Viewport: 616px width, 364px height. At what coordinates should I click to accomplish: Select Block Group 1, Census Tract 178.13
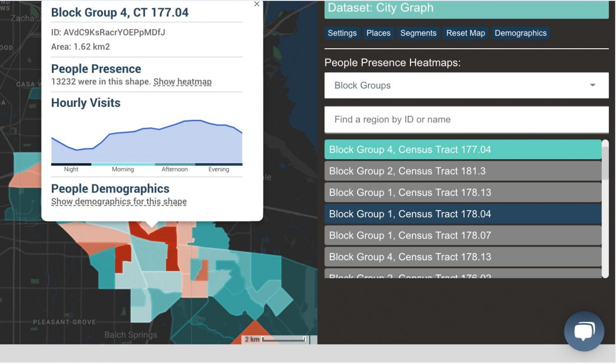(463, 192)
